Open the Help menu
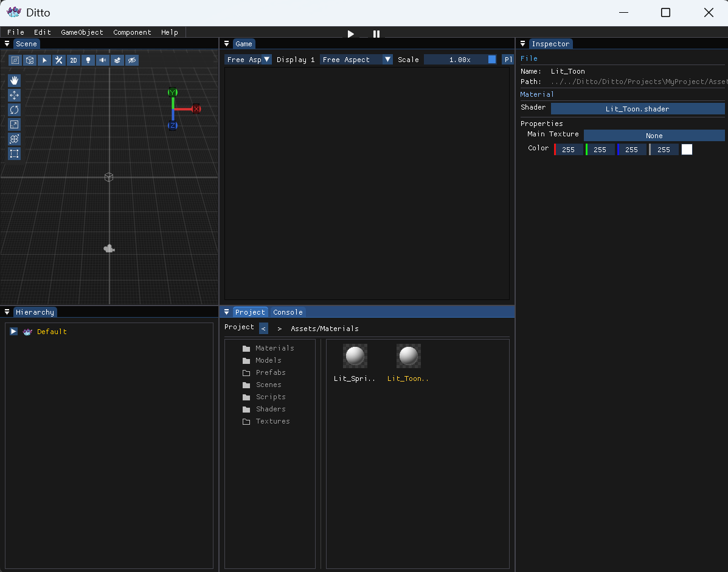Viewport: 728px width, 572px height. tap(170, 32)
